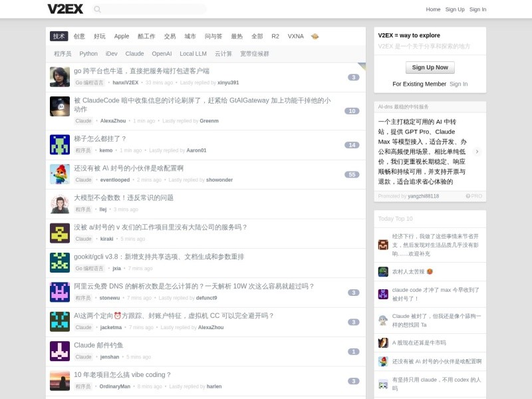532x399 pixels.
Task: Open topic '梯子怎么都挂了？'
Action: coord(100,139)
